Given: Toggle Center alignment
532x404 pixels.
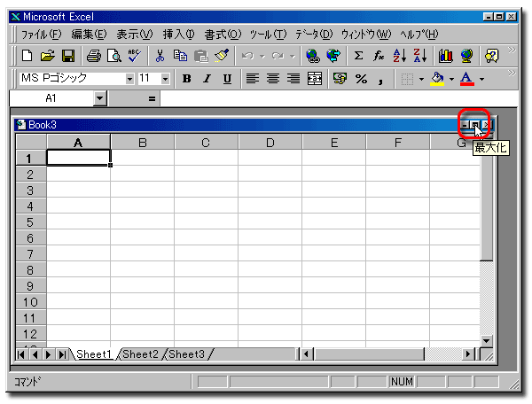Looking at the screenshot, I should (273, 79).
